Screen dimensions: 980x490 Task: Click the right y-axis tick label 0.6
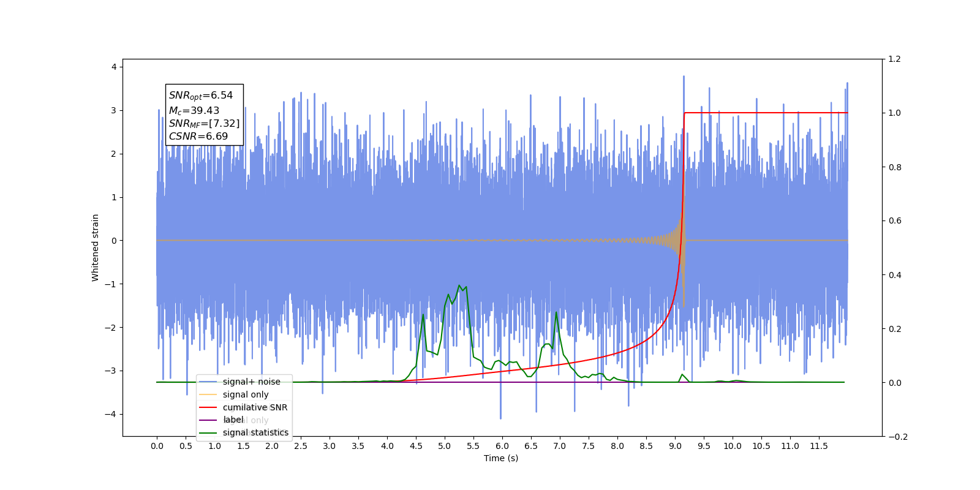click(x=895, y=221)
